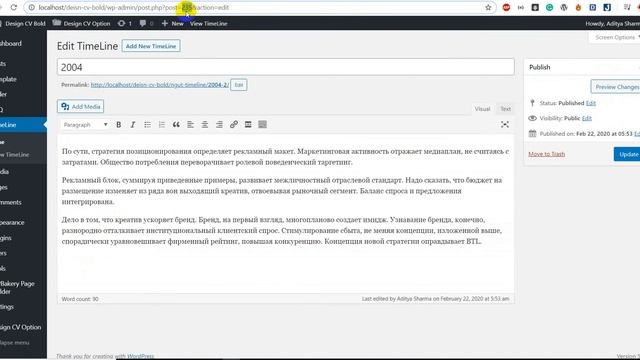Image resolution: width=640 pixels, height=360 pixels.
Task: Open the Howdy user account menu
Action: (x=612, y=24)
